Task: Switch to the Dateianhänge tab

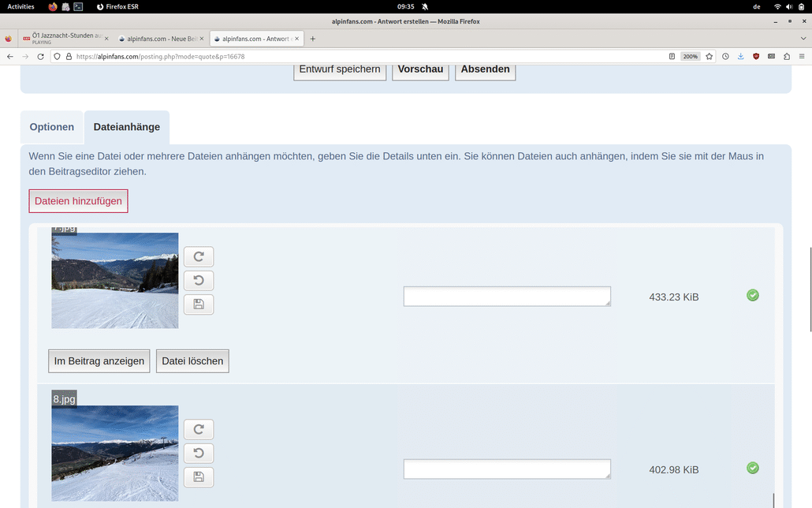Action: pyautogui.click(x=126, y=127)
